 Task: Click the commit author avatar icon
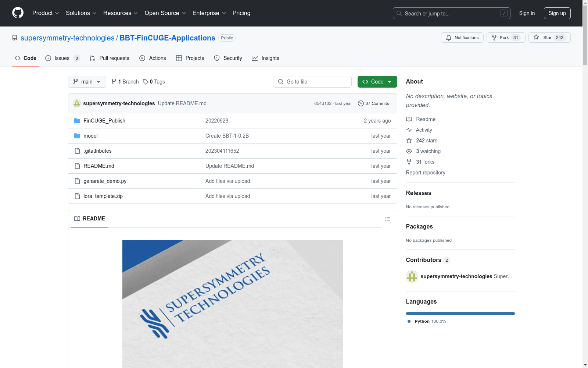(x=77, y=103)
